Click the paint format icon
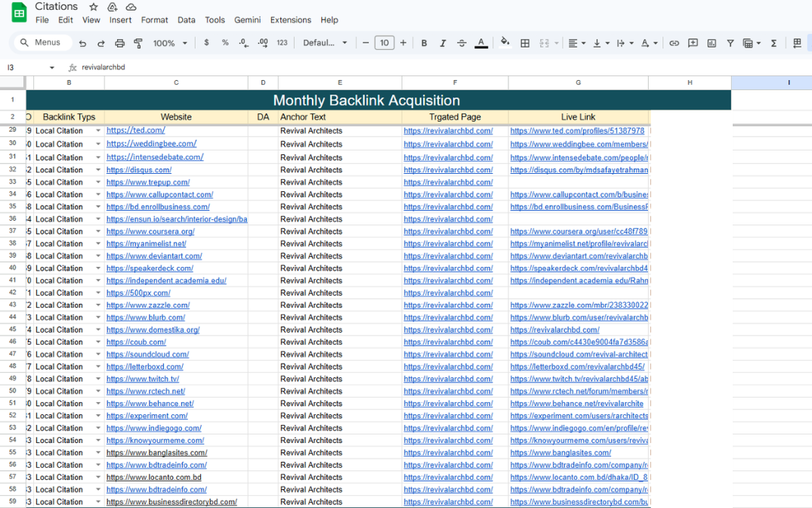The height and width of the screenshot is (508, 812). [x=138, y=43]
